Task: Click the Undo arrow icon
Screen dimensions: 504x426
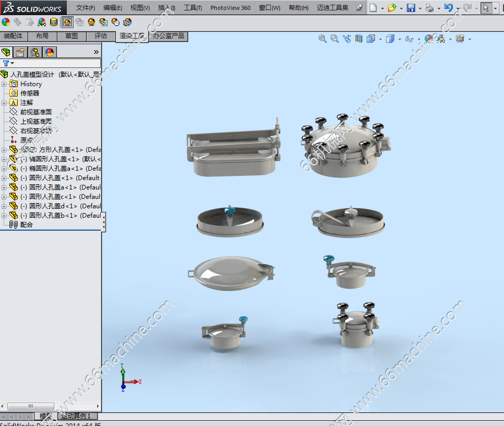Action: tap(449, 8)
